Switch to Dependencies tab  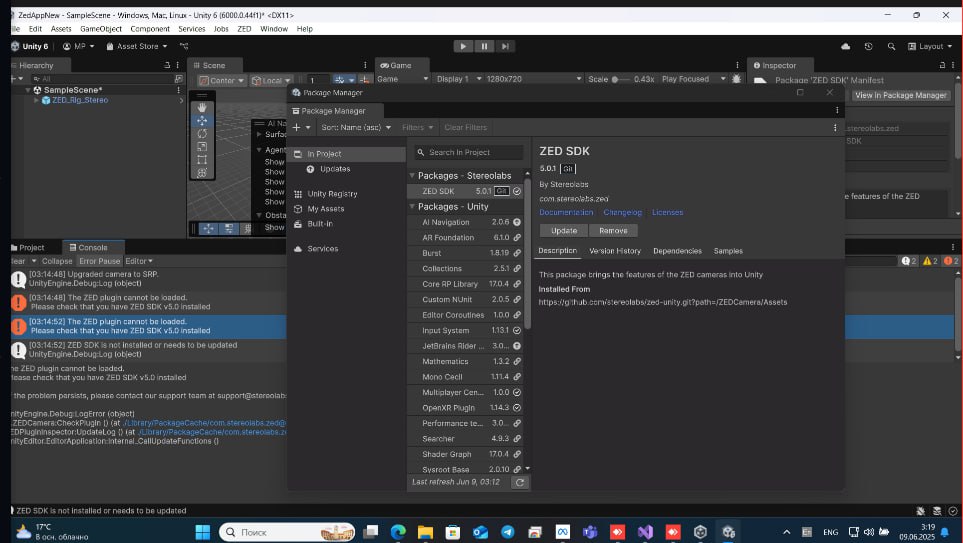click(677, 251)
